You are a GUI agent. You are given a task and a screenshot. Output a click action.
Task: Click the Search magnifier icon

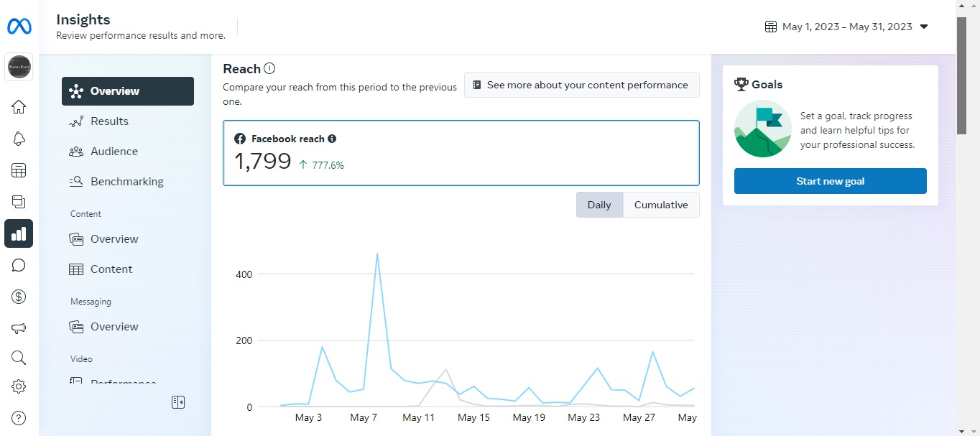tap(19, 358)
